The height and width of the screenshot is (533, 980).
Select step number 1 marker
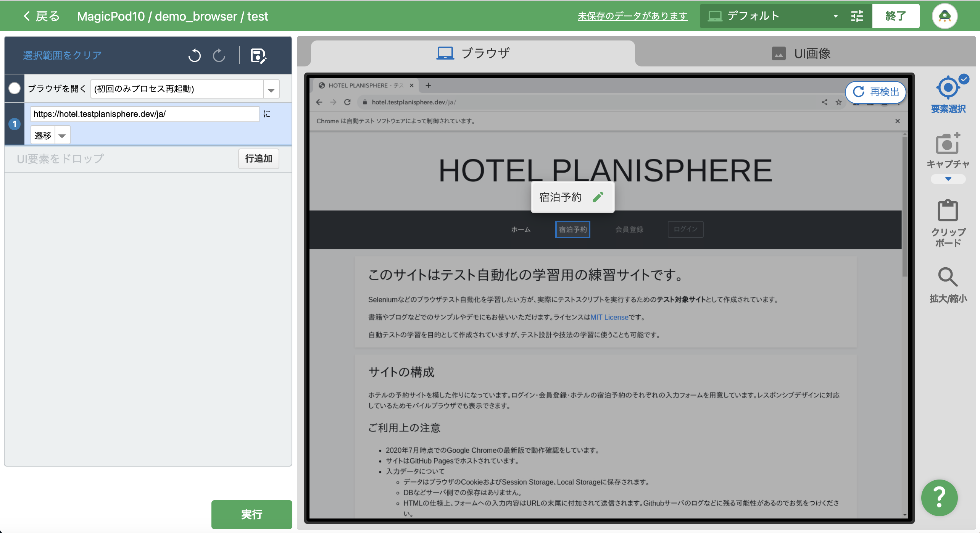coord(15,124)
